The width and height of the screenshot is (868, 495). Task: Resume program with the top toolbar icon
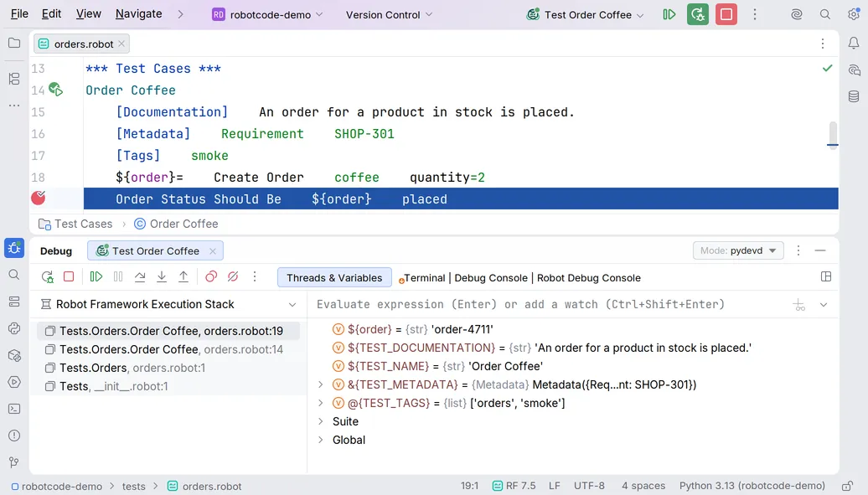tap(669, 14)
